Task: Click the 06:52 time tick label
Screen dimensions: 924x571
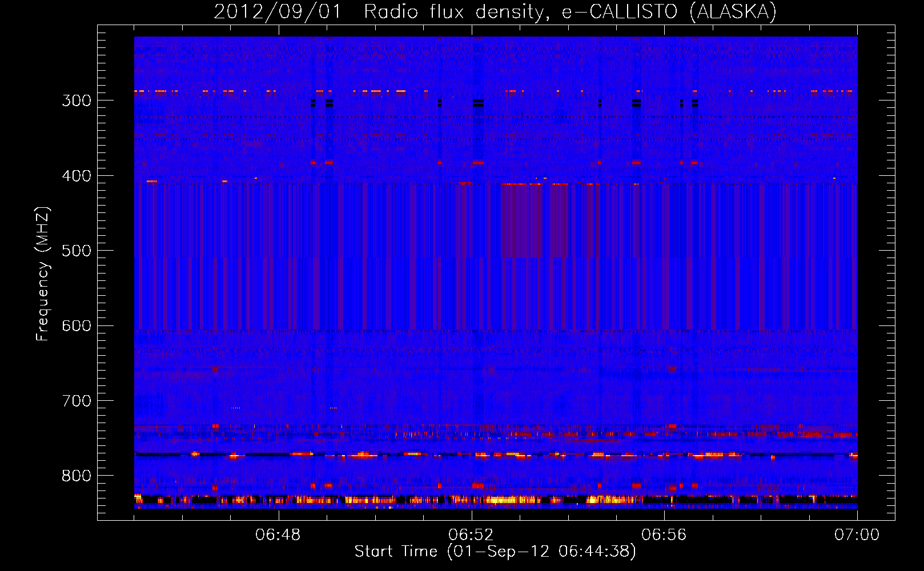Action: point(471,535)
